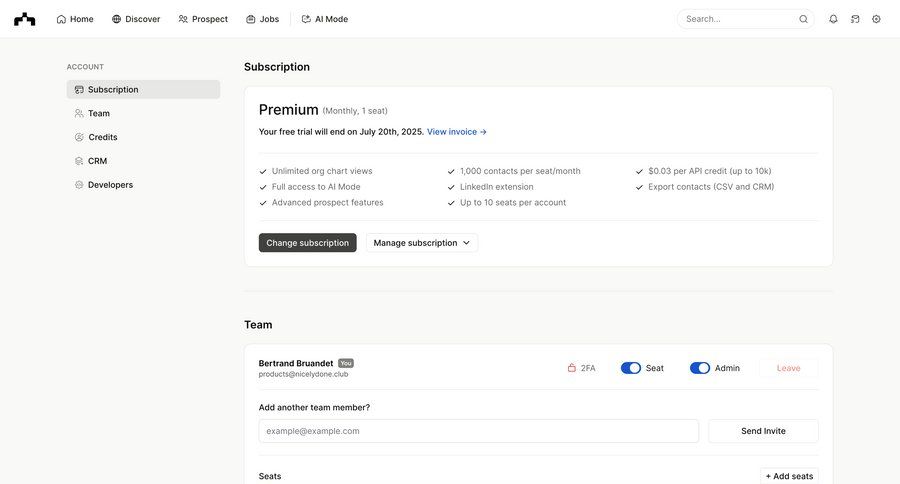
Task: Click the CRM sidebar icon
Action: [x=79, y=161]
